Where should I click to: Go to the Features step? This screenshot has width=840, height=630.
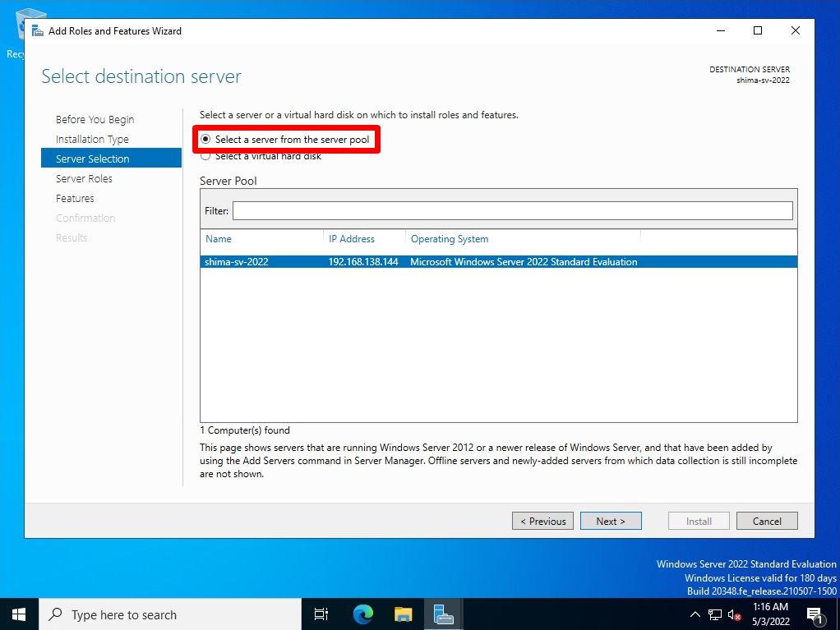point(75,198)
